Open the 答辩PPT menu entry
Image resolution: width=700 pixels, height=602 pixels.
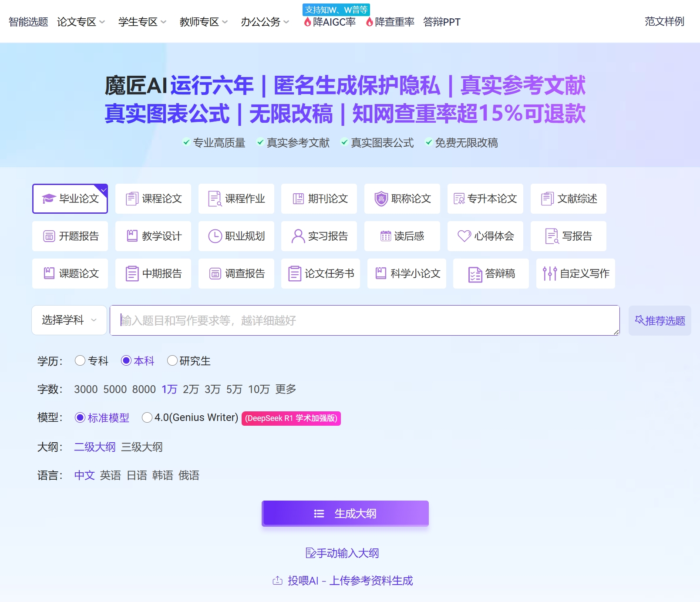pyautogui.click(x=441, y=22)
